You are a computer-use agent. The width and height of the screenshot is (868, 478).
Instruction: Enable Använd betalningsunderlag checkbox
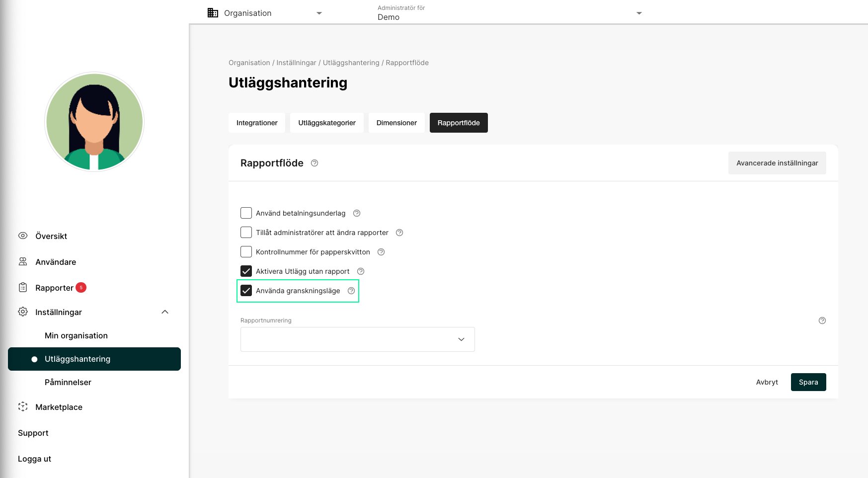[246, 213]
